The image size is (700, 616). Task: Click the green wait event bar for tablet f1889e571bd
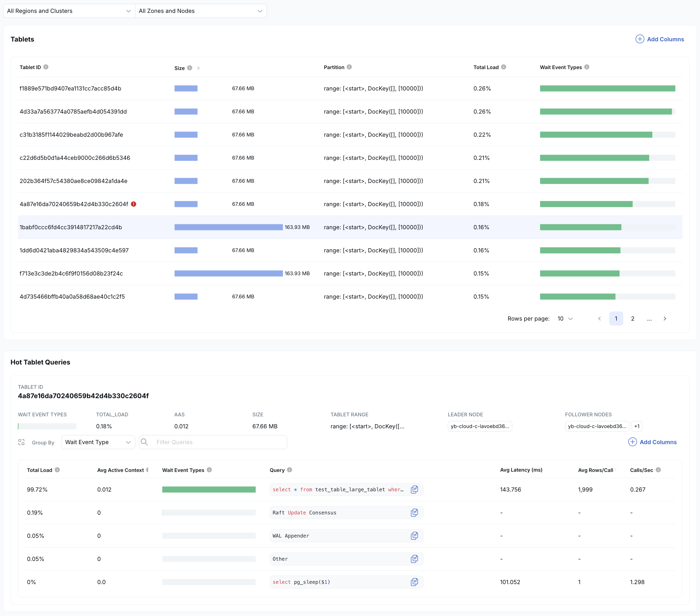tap(607, 88)
